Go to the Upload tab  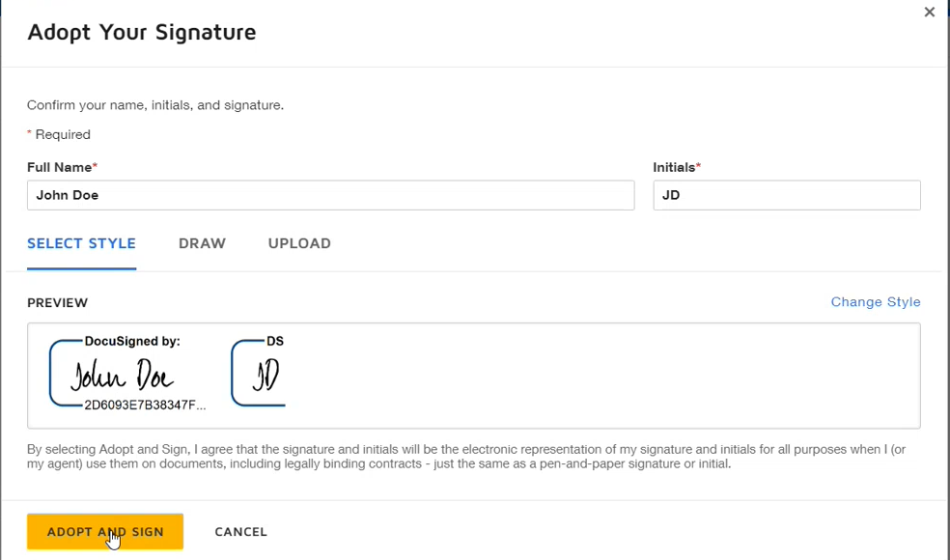(x=299, y=244)
